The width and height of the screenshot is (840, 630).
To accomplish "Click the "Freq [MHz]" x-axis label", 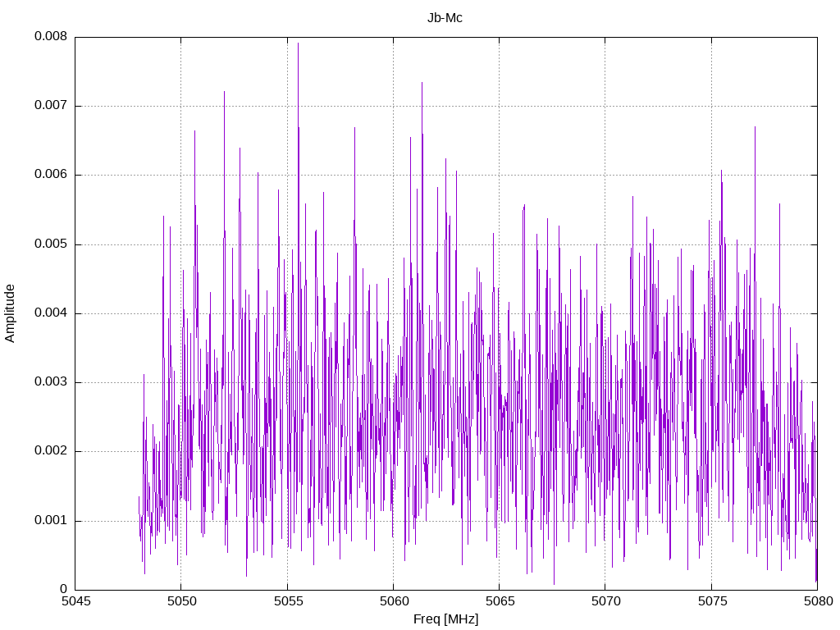I will pos(445,619).
